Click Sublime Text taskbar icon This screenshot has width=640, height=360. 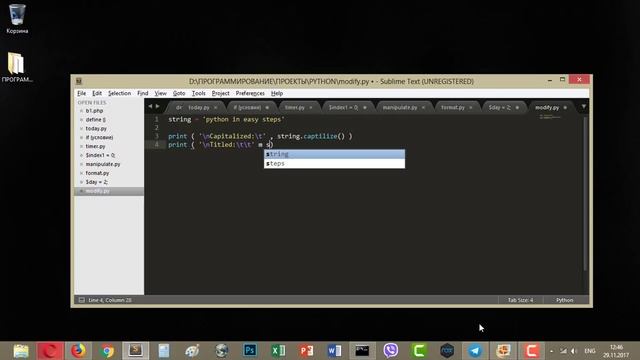[x=136, y=351]
